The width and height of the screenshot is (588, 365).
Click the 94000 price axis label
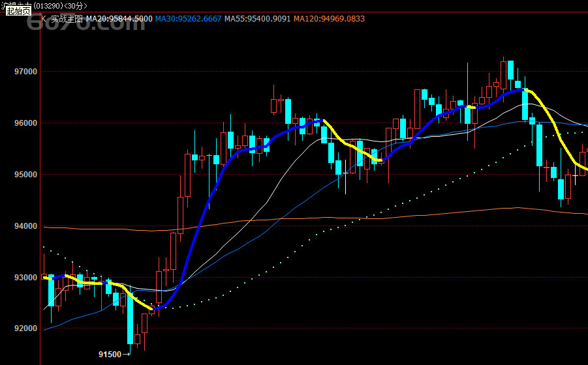[26, 226]
